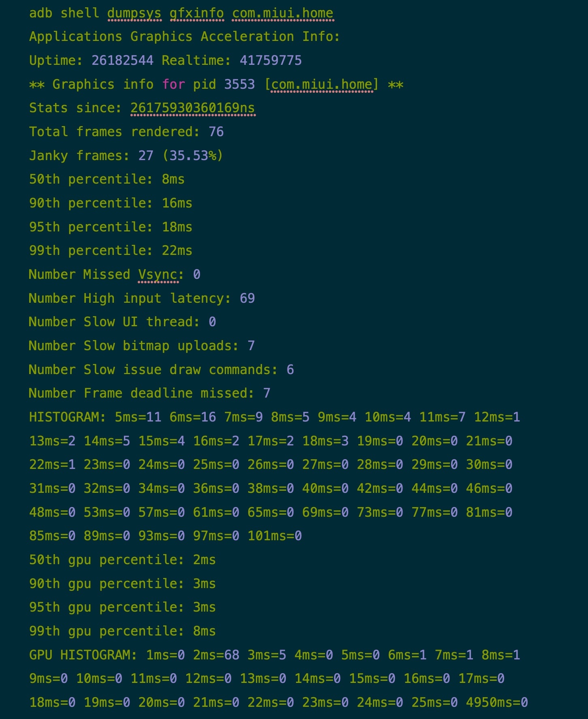Click the 2ms=68 GPU histogram entry
The width and height of the screenshot is (588, 719).
coord(216,655)
